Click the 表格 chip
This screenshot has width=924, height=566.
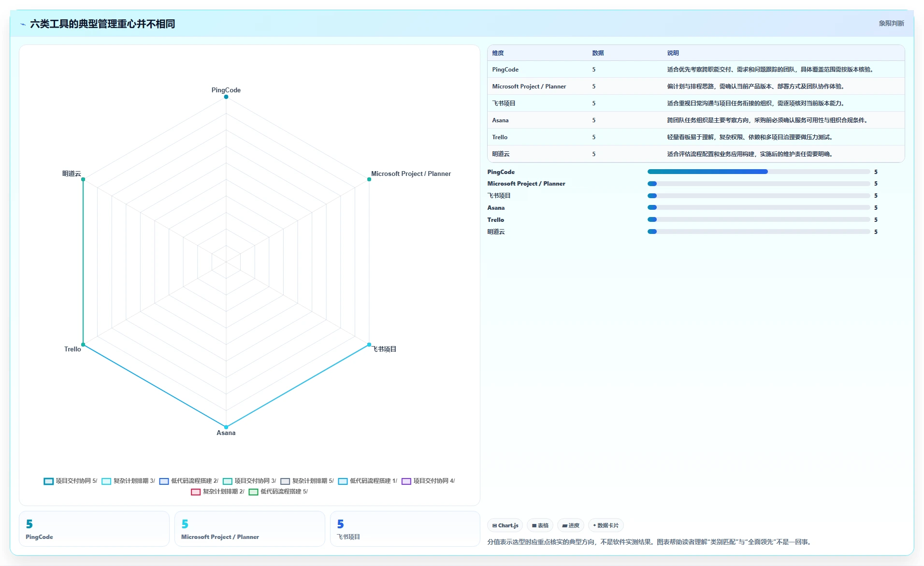[x=540, y=525]
